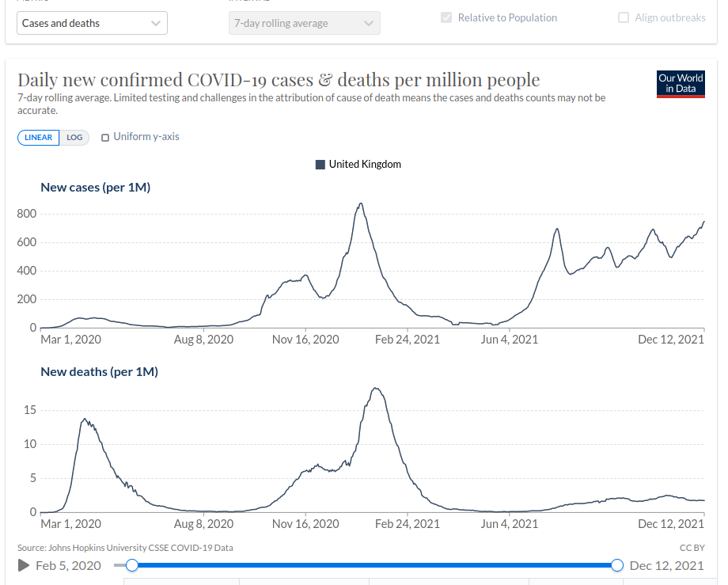Screen dimensions: 728x585
Task: Check the Uniform y-axis option
Action: 105,138
